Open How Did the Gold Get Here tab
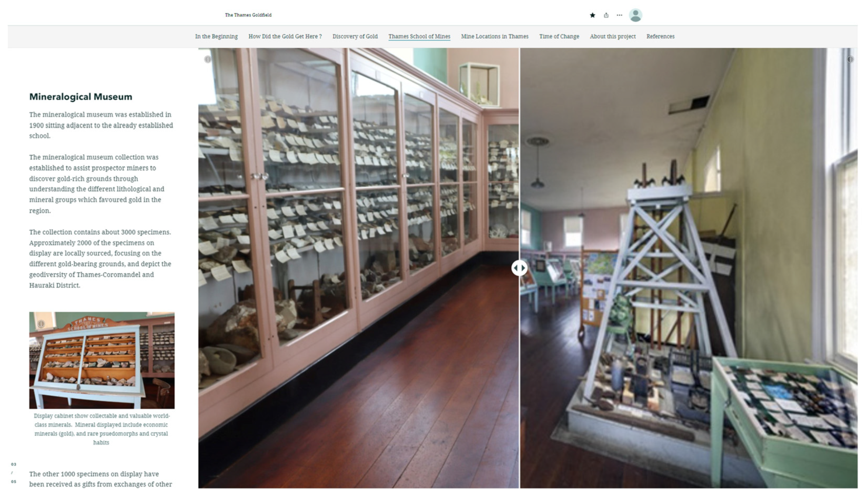This screenshot has height=504, width=866. [x=285, y=36]
